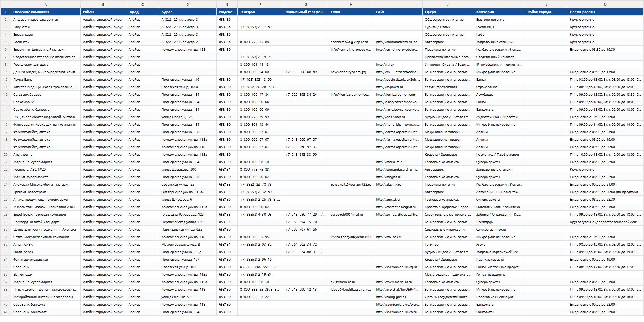Select the 'Район' header cell

pos(103,12)
